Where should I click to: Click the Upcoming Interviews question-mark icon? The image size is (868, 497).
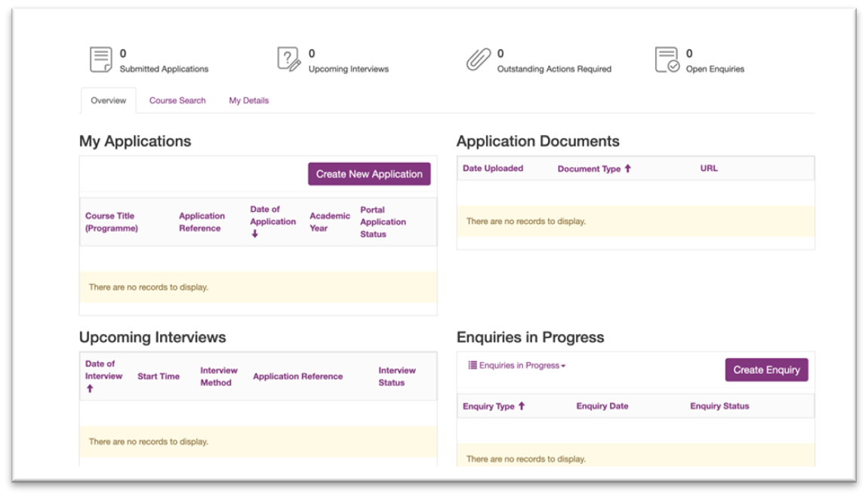coord(288,59)
